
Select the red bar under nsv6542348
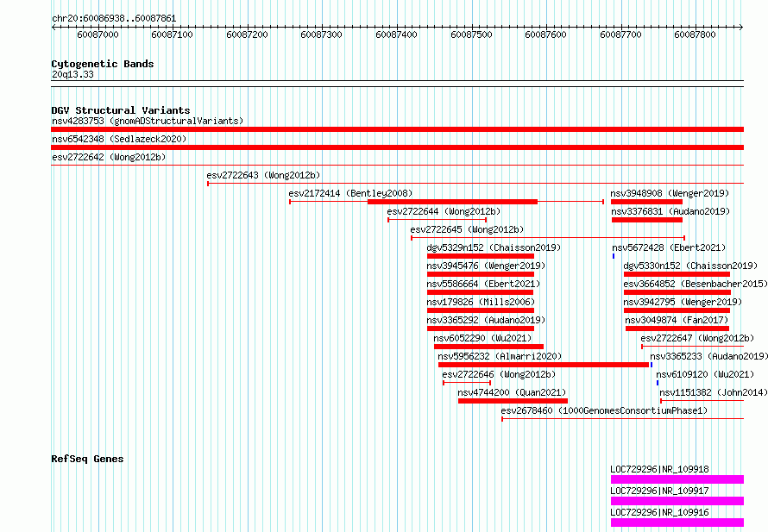[397, 147]
